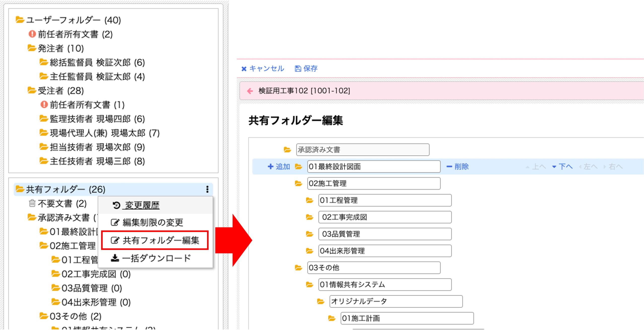This screenshot has width=644, height=330.
Task: Click 下へ to move folder down
Action: pos(562,167)
